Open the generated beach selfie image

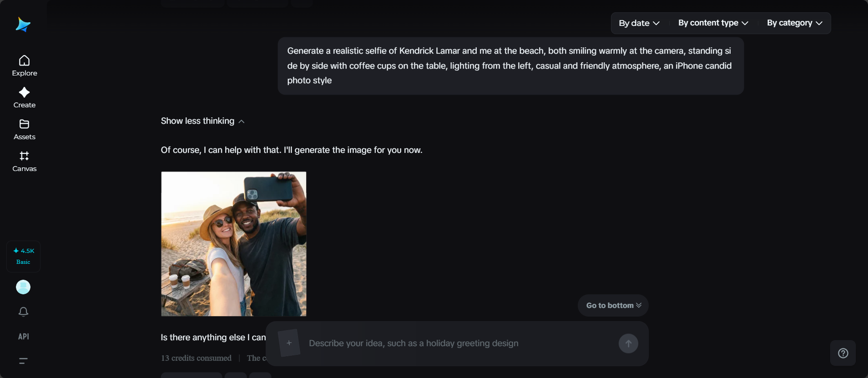tap(234, 244)
